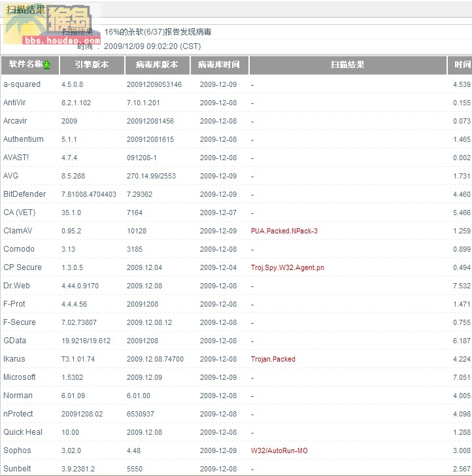Select the BitDefender software name
This screenshot has width=472, height=476.
point(25,194)
